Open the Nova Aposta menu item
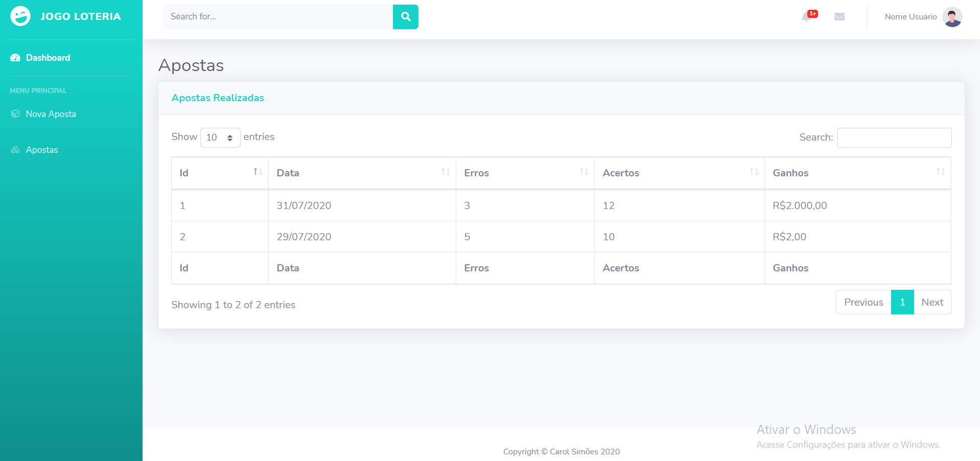Viewport: 980px width, 461px height. tap(51, 113)
